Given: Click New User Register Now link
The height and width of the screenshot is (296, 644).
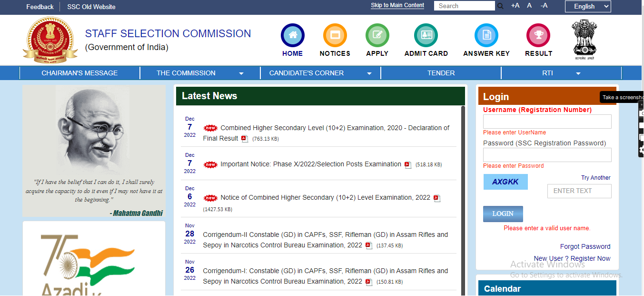Looking at the screenshot, I should pyautogui.click(x=572, y=258).
